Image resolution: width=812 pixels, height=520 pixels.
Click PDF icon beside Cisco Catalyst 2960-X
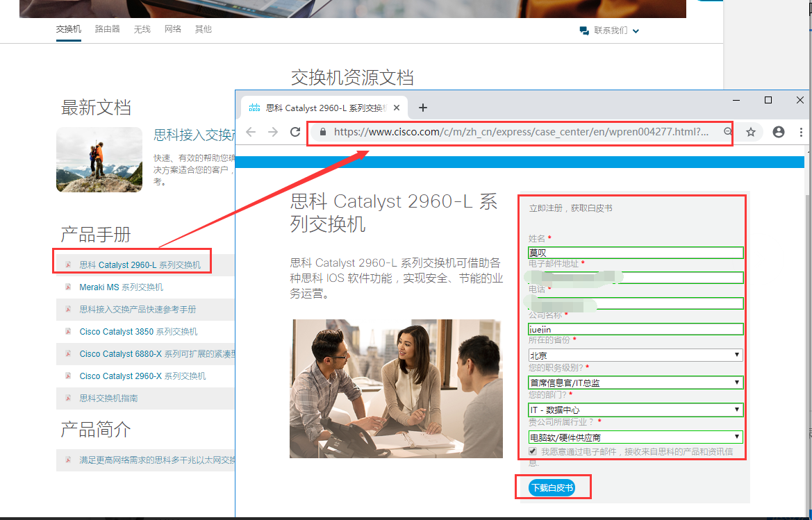(x=68, y=376)
